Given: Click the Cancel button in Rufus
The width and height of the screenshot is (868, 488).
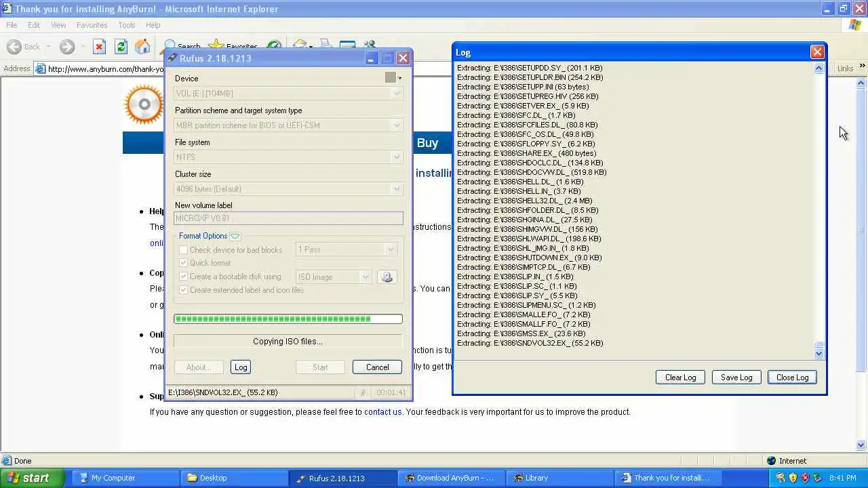Looking at the screenshot, I should pyautogui.click(x=377, y=367).
